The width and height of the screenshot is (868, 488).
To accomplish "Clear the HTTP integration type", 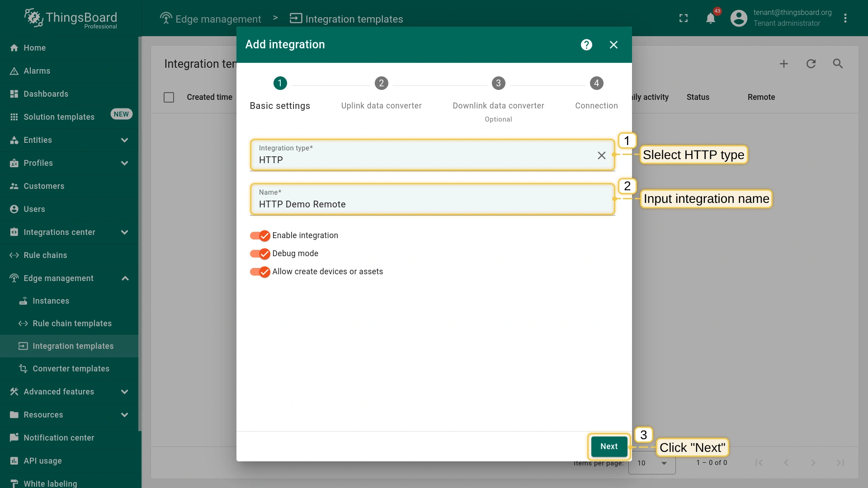I will coord(601,155).
